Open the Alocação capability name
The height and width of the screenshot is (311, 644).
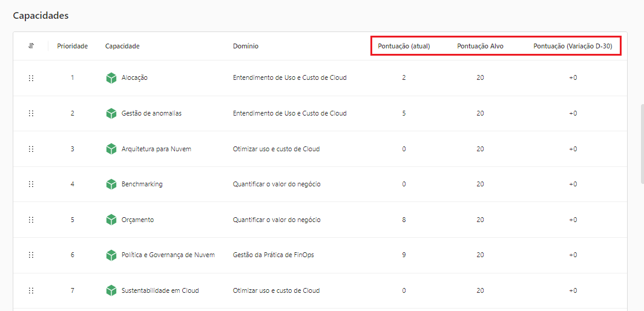134,78
